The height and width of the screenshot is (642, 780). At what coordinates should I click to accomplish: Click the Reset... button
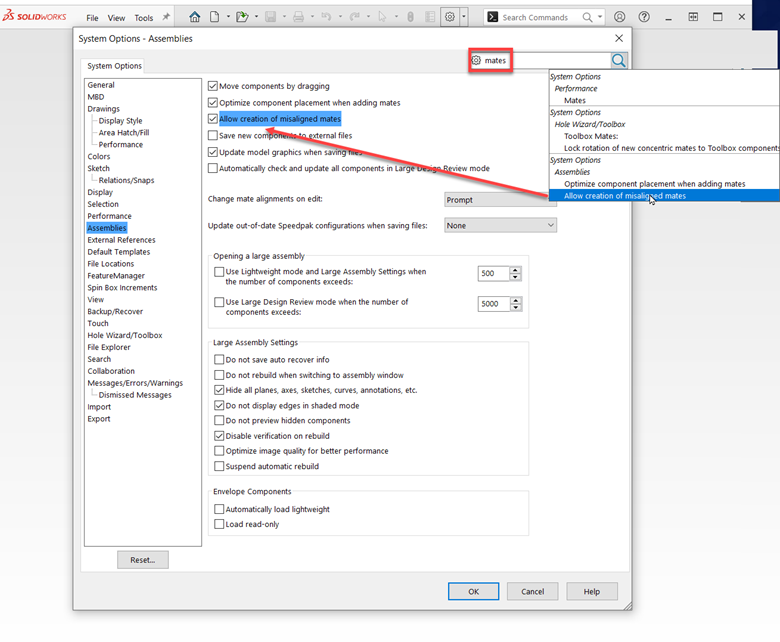[143, 560]
